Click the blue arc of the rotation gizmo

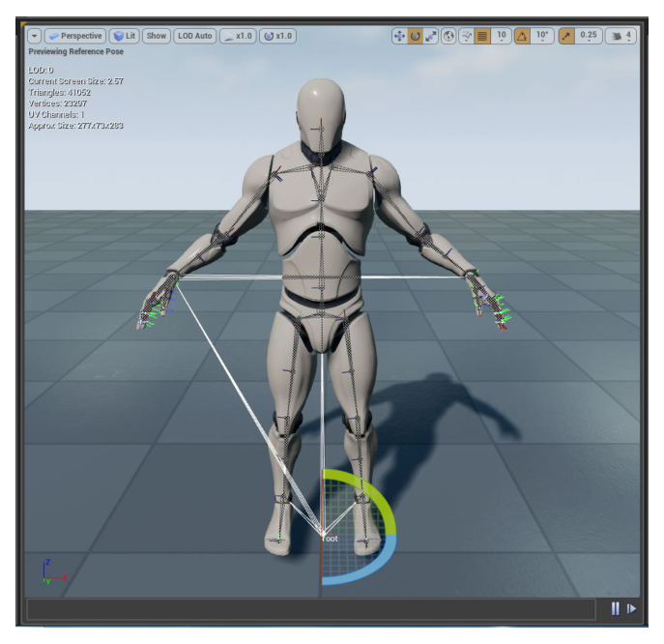pos(373,570)
